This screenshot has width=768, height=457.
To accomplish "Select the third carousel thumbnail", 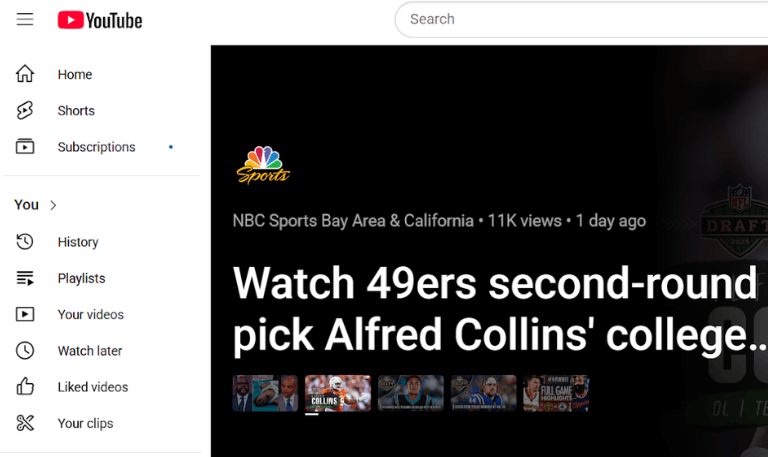I will click(410, 393).
